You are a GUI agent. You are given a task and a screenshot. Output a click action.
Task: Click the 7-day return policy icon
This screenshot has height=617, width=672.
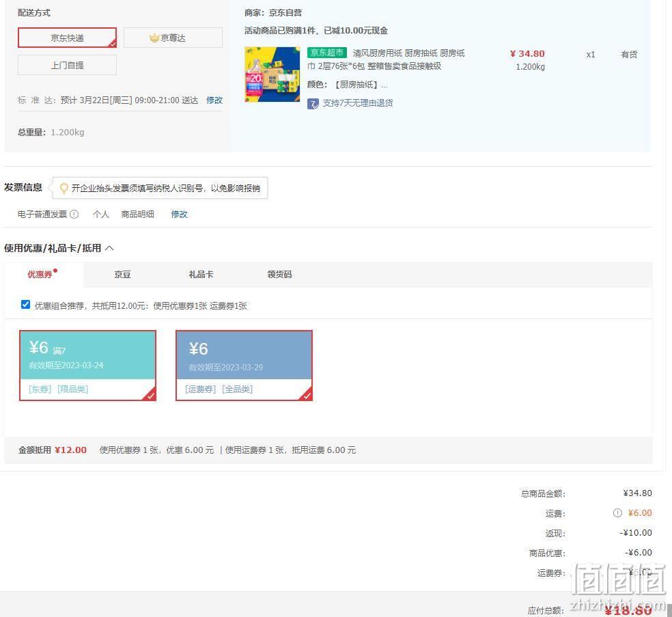click(x=313, y=103)
